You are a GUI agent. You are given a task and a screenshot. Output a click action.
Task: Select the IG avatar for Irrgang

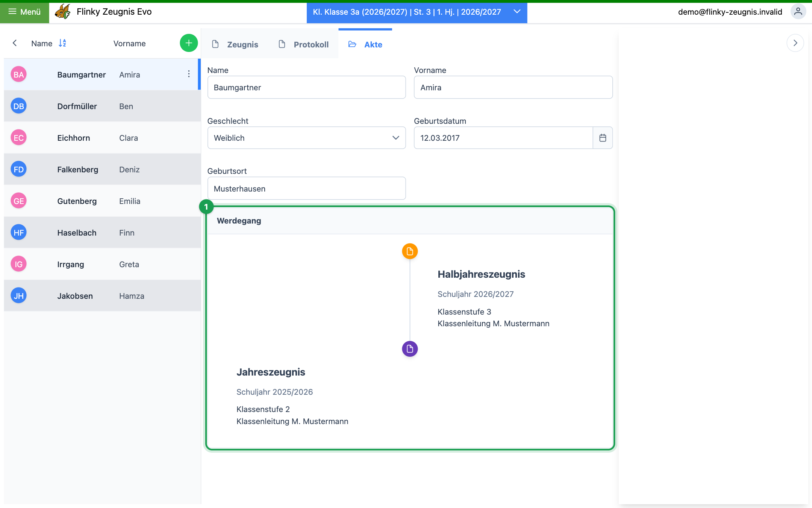pos(18,264)
